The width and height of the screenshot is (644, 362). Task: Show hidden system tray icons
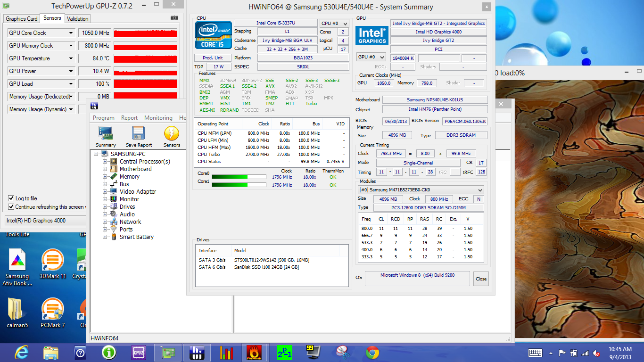(x=551, y=353)
